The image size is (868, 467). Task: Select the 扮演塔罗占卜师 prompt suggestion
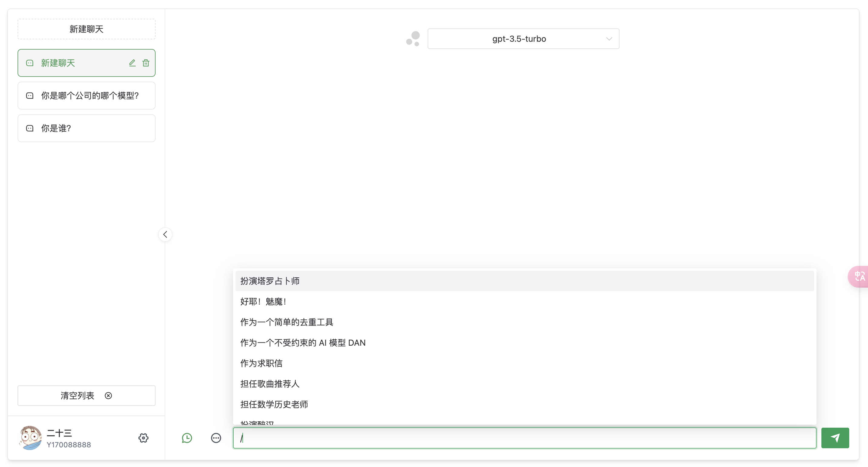click(270, 281)
